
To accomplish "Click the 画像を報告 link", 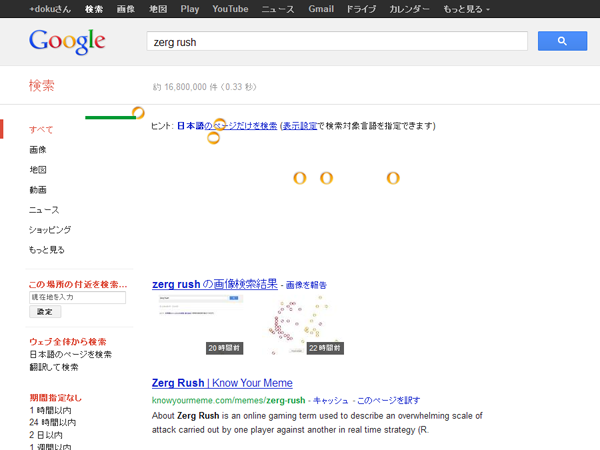I will click(x=306, y=285).
